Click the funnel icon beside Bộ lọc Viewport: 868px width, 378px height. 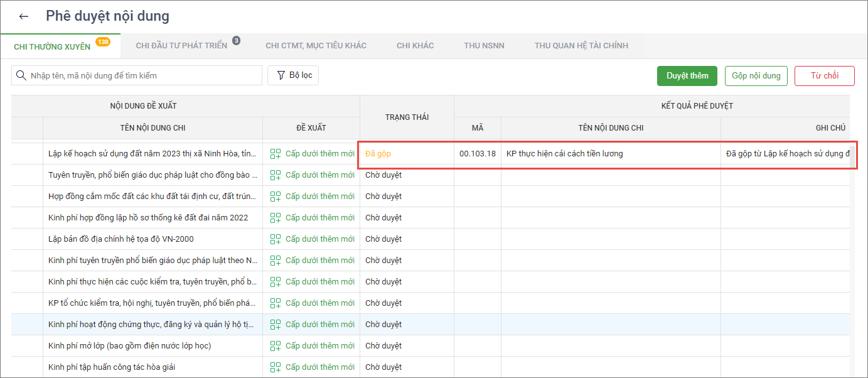click(280, 75)
